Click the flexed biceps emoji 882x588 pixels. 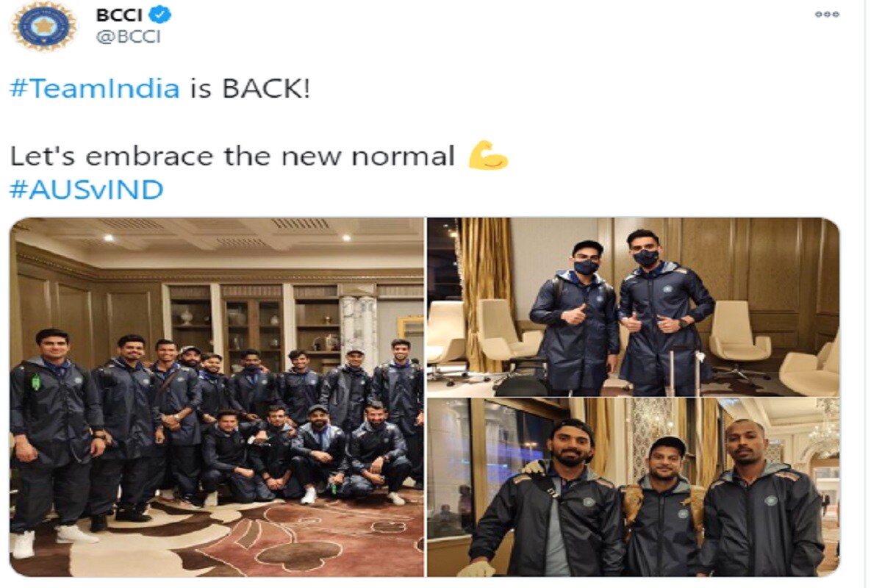[x=488, y=155]
